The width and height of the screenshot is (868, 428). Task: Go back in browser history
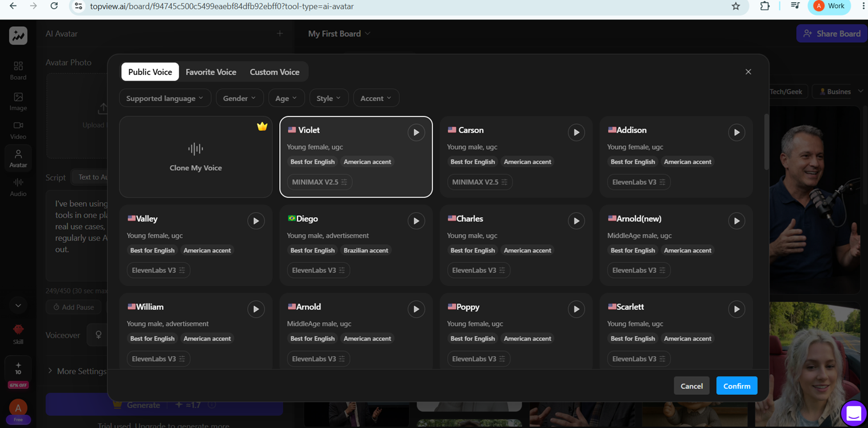[x=13, y=6]
